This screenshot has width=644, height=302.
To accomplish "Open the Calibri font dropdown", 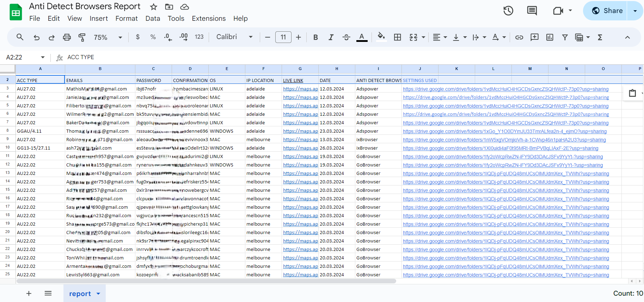I will [x=234, y=37].
